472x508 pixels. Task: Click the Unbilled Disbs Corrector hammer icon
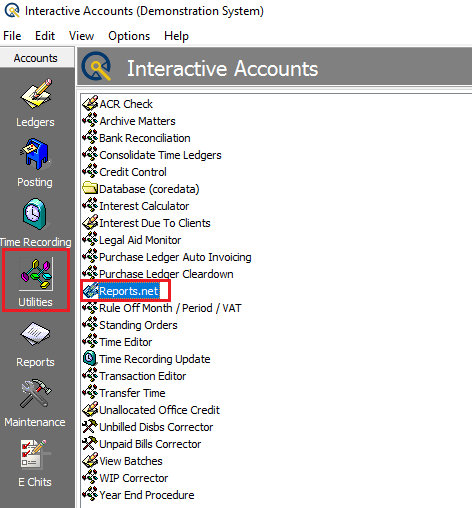click(x=90, y=426)
